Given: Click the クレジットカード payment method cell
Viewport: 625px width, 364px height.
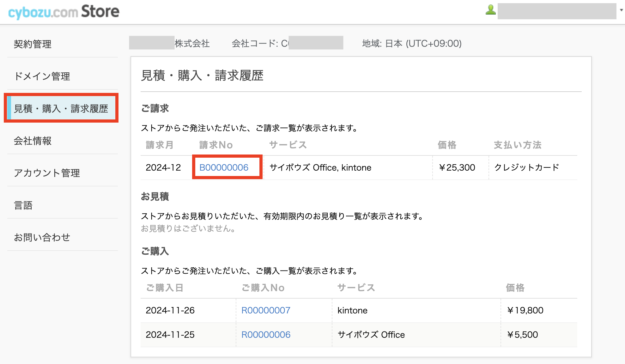Looking at the screenshot, I should [x=527, y=167].
